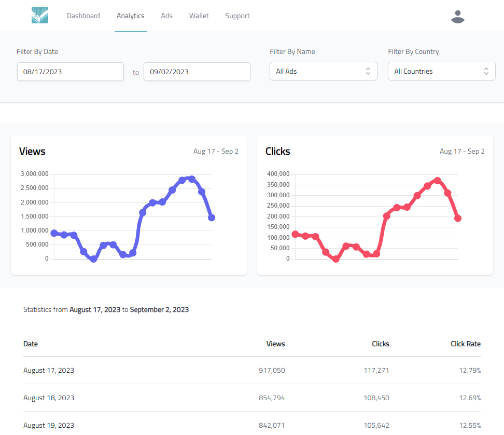Navigate to the Support page
The height and width of the screenshot is (435, 504).
click(237, 16)
